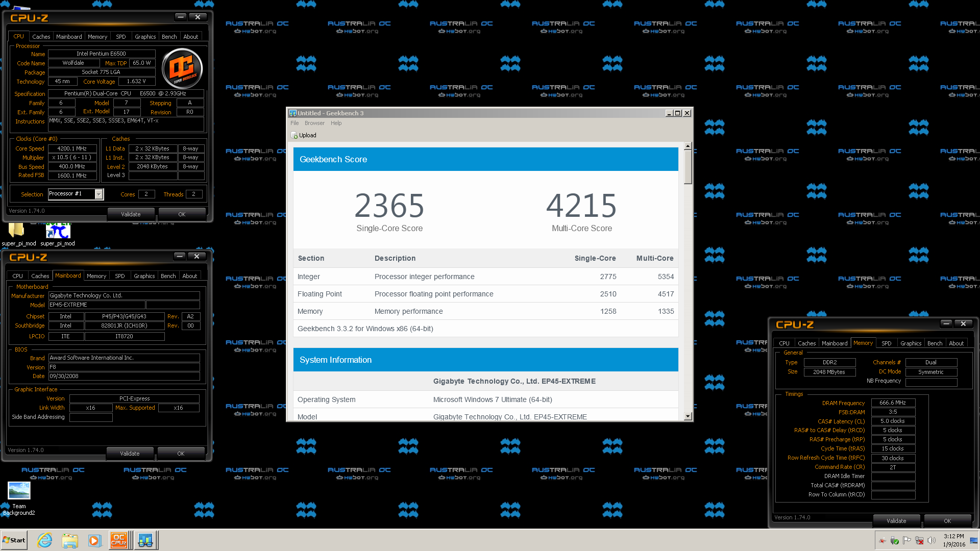Click the Show Desktop icon beside clock
This screenshot has width=980, height=551.
[x=974, y=540]
